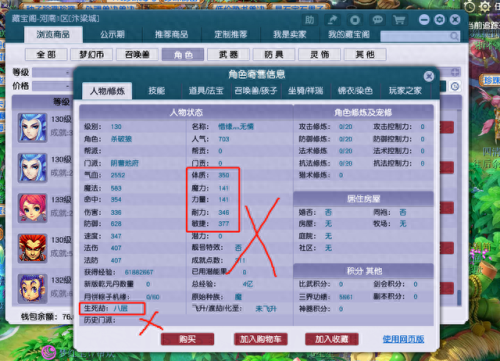Click the 助 helper icon in title bar
Screen dimensions: 500x361
click(309, 20)
